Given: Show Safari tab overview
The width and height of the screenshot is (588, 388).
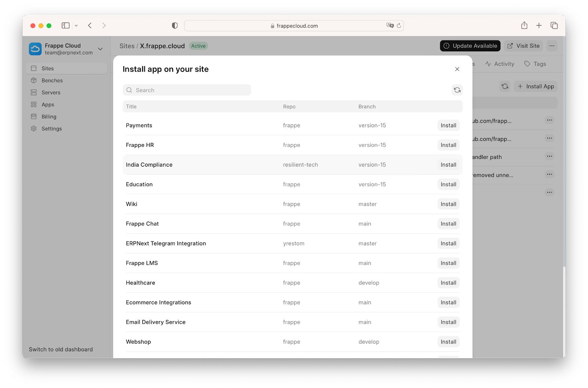Looking at the screenshot, I should point(554,25).
